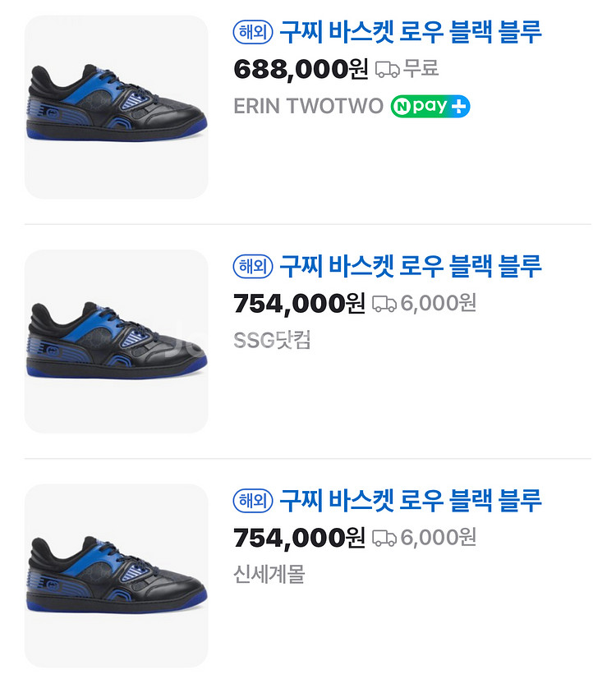Click the 688,000원 price

301,70
